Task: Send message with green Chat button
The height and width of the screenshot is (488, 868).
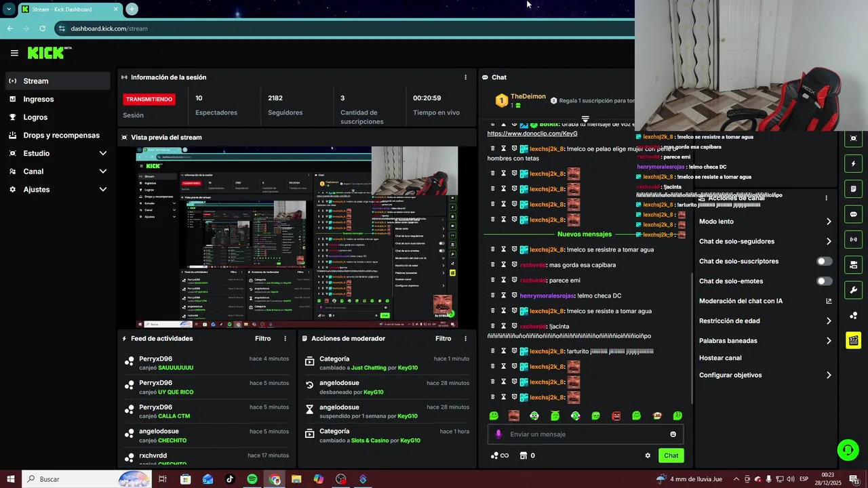Action: point(671,455)
